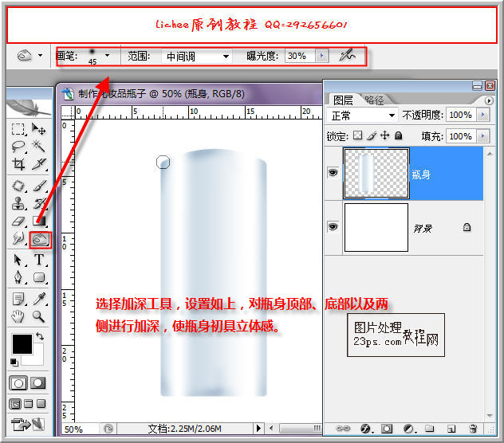Open the layer blend mode dropdown 正常

click(x=362, y=116)
